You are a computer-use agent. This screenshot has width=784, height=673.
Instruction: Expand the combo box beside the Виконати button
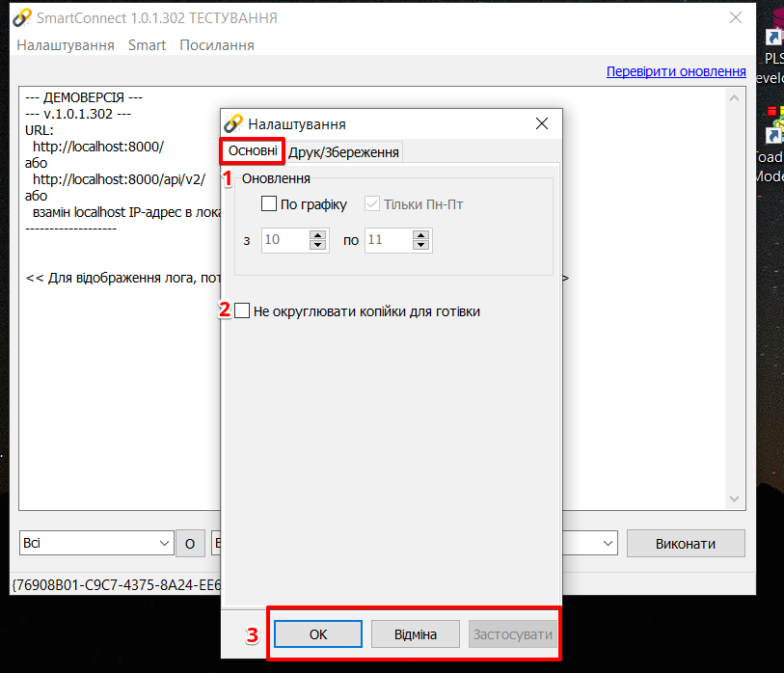click(608, 544)
